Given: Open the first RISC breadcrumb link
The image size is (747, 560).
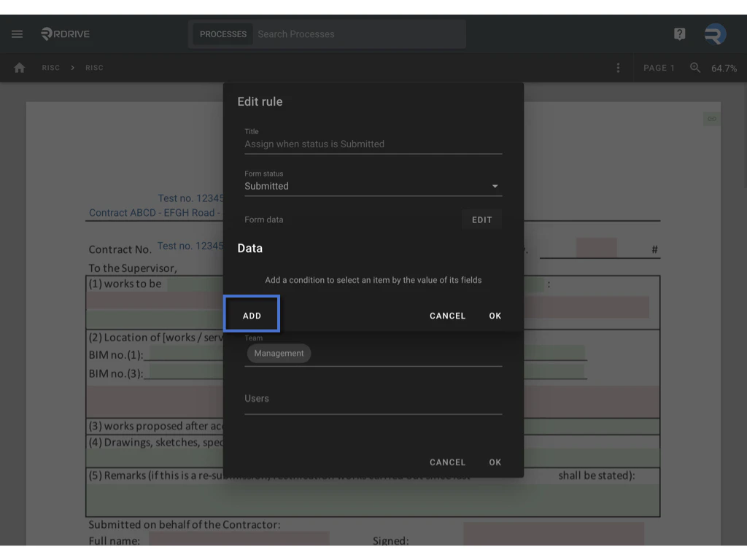Looking at the screenshot, I should [50, 67].
